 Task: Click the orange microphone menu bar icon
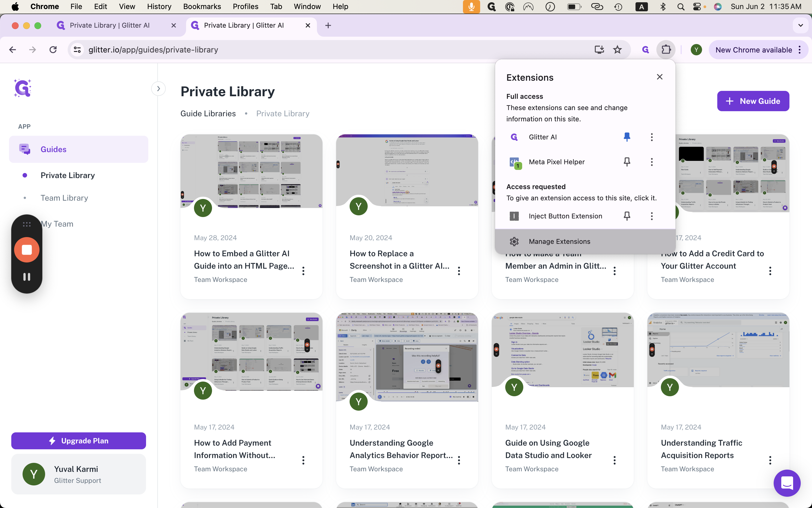[x=471, y=6]
